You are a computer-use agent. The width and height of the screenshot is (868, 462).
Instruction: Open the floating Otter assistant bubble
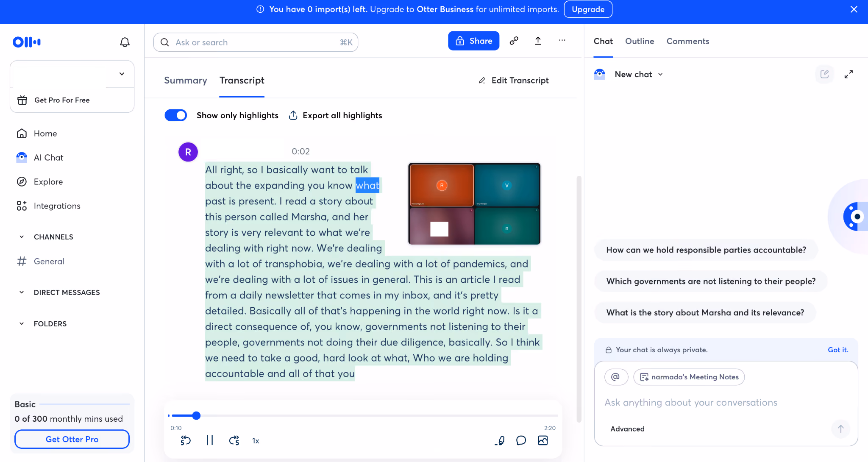pos(856,217)
